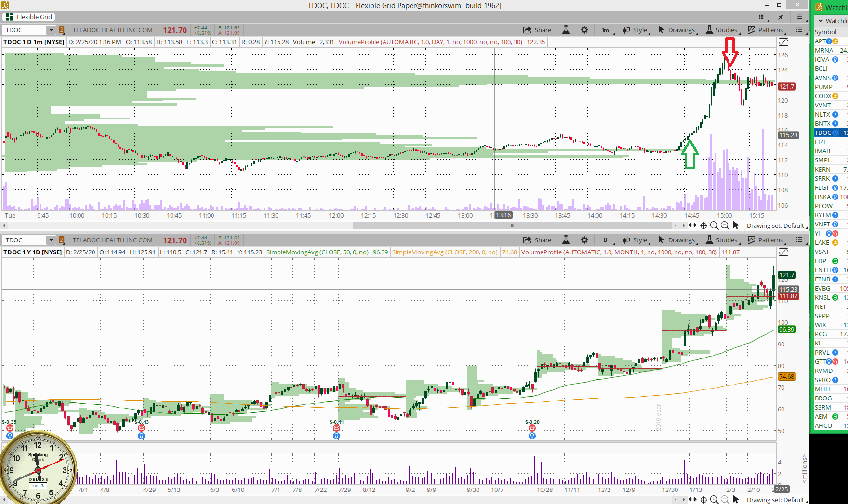
Task: Click pan crosshair icon below upper chart
Action: point(703,225)
